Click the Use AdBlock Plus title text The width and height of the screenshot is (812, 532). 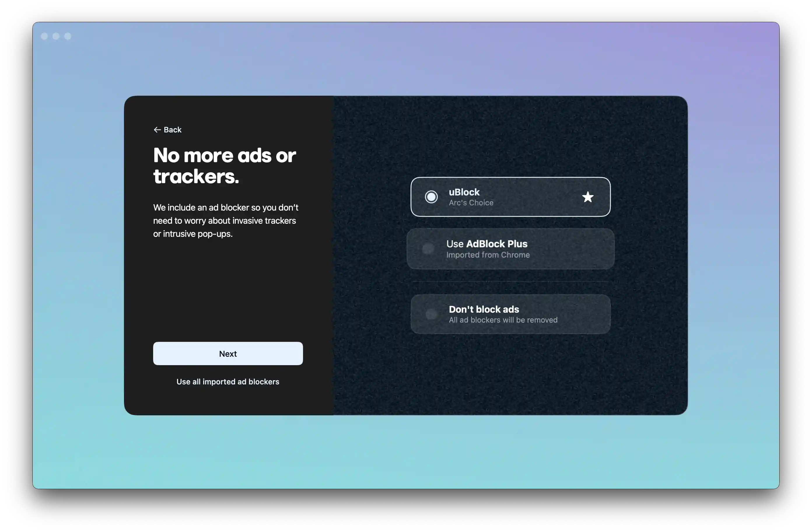[487, 244]
